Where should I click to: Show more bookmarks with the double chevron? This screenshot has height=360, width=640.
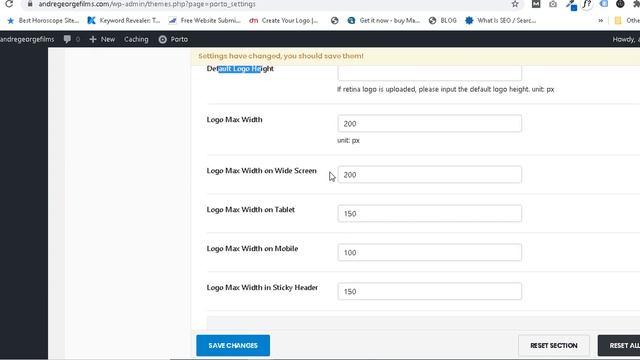pos(600,20)
